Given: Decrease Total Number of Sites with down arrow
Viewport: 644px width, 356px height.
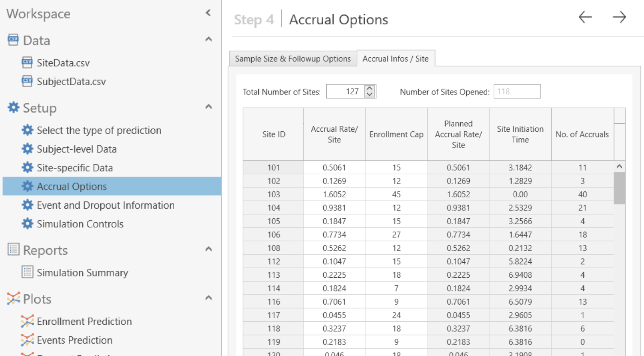Looking at the screenshot, I should coord(370,94).
